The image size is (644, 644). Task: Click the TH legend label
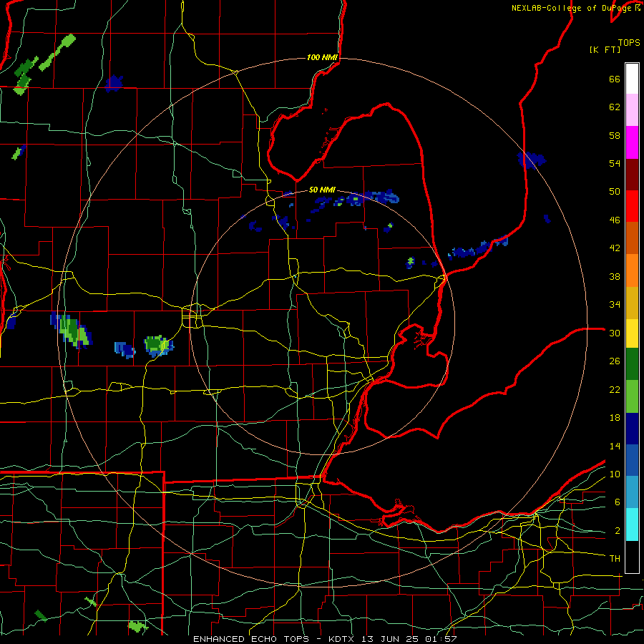615,558
